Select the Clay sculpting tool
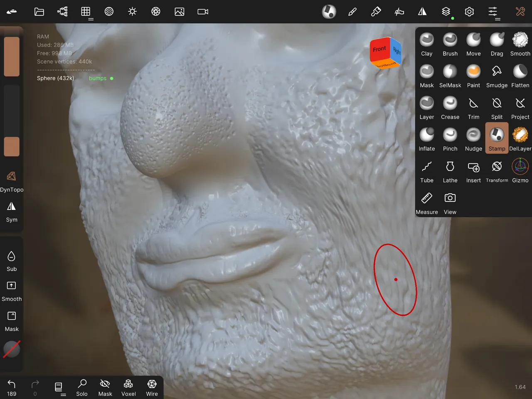 pyautogui.click(x=427, y=44)
